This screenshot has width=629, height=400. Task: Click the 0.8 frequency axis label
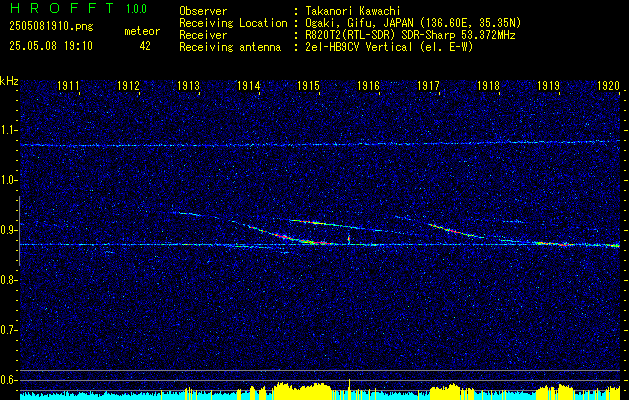9,280
